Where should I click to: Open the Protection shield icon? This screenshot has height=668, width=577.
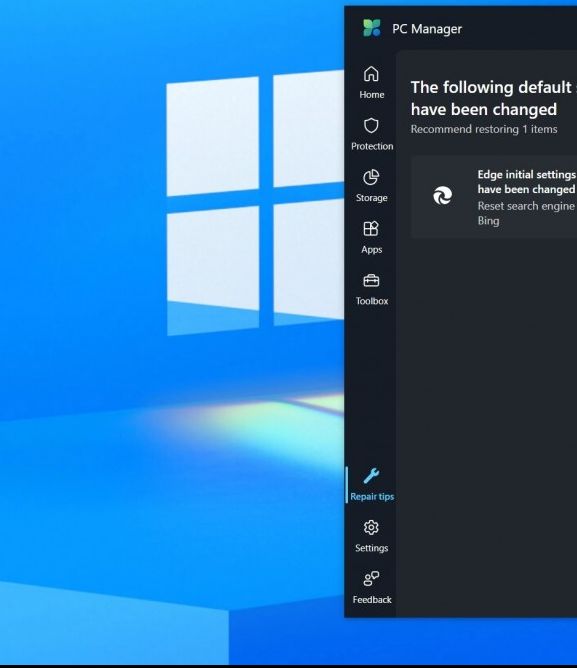(371, 126)
